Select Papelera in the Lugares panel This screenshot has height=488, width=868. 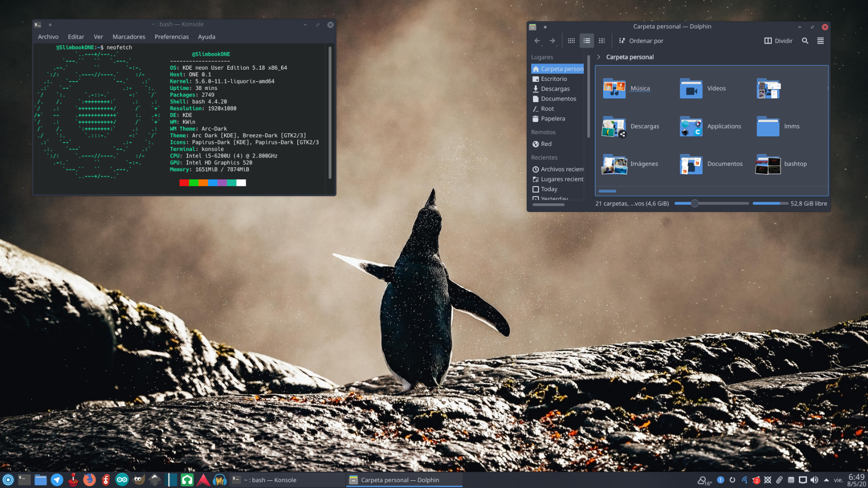pyautogui.click(x=552, y=118)
